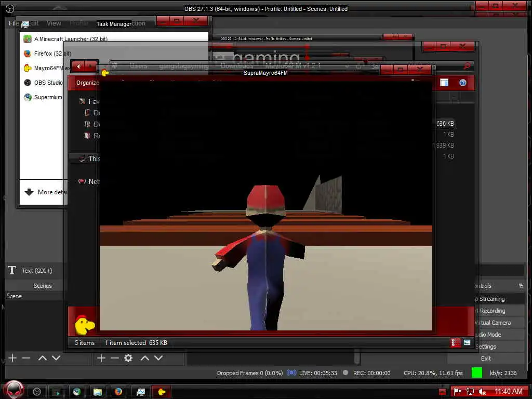Switch Explorer to details view icon
Viewport: 532px width, 399px height.
[x=455, y=343]
